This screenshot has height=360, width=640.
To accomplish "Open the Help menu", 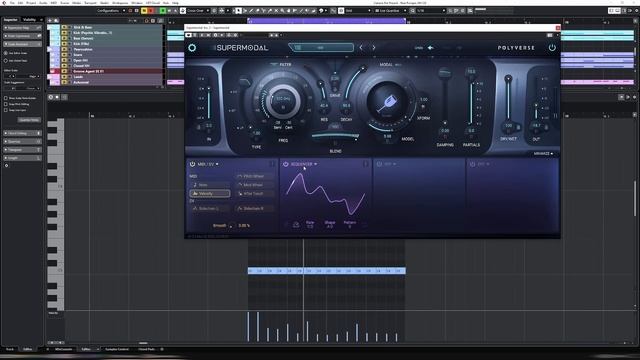I will pyautogui.click(x=175, y=2).
